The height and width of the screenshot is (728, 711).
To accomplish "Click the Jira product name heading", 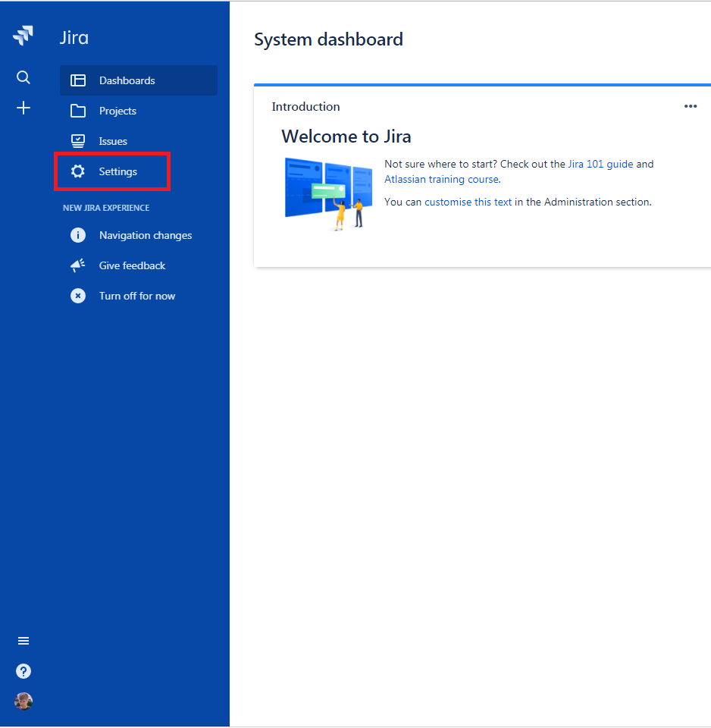I will click(x=74, y=38).
